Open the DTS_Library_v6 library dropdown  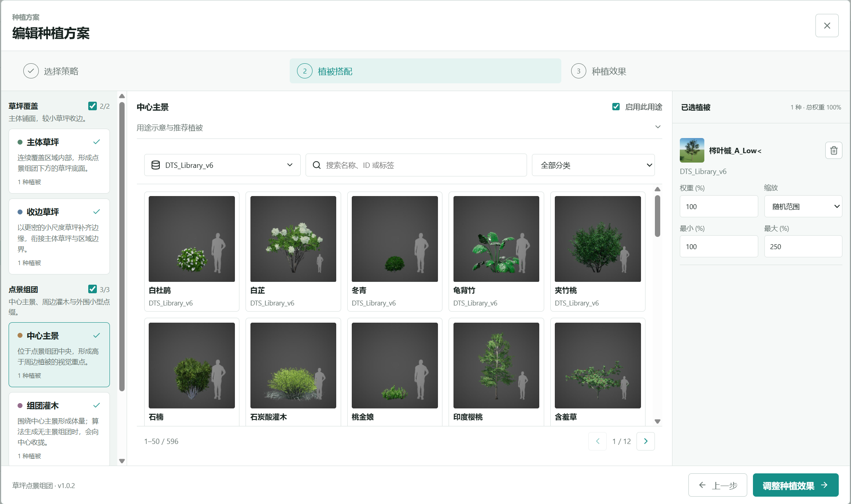click(222, 165)
